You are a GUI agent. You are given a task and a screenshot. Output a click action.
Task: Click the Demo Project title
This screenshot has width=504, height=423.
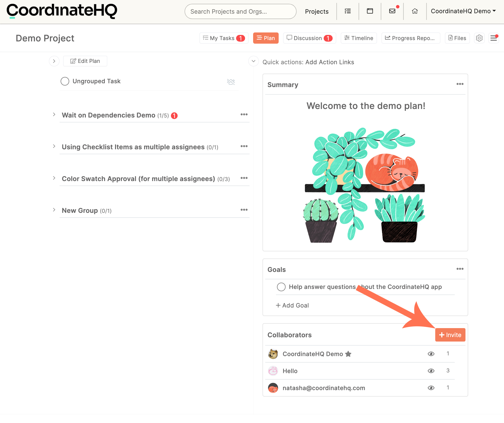pos(45,38)
